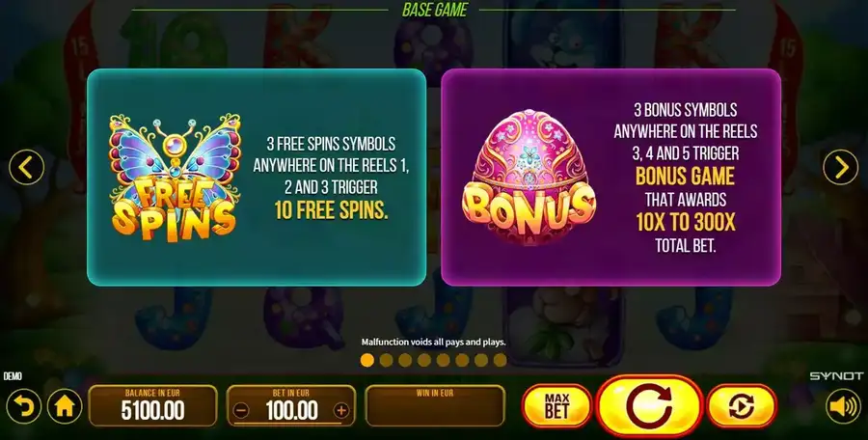Click the Balance in EUR display
Screen dimensions: 868x440
[152, 405]
